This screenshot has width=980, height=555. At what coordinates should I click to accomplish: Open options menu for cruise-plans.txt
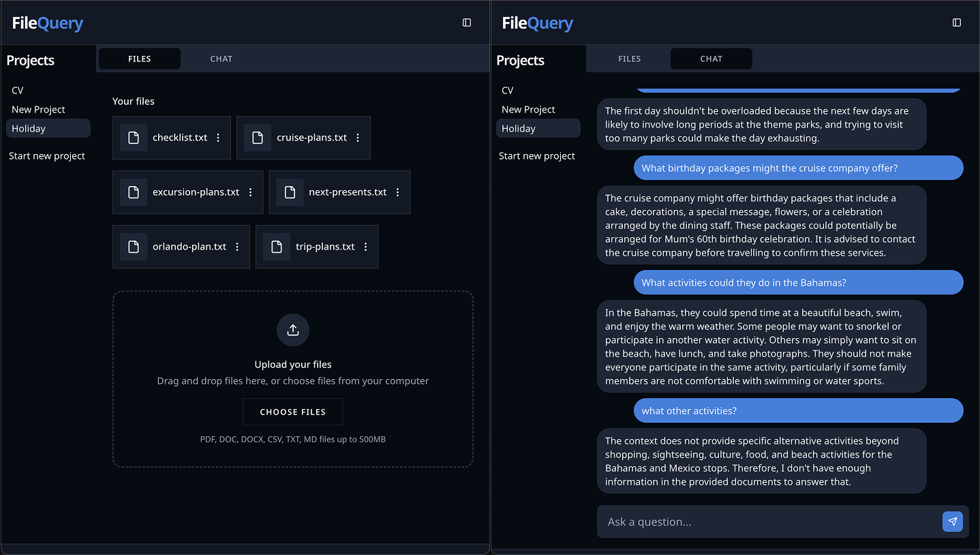click(358, 138)
